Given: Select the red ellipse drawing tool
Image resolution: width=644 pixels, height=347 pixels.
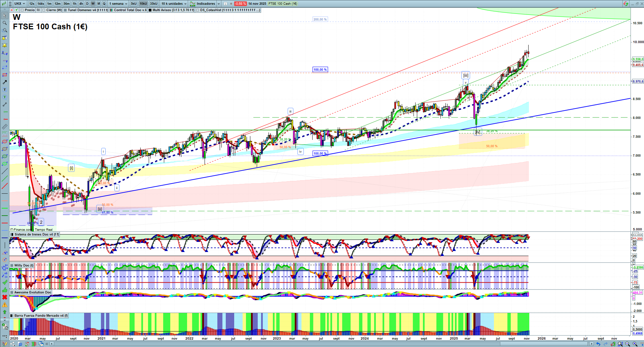Looking at the screenshot, I should (5, 141).
